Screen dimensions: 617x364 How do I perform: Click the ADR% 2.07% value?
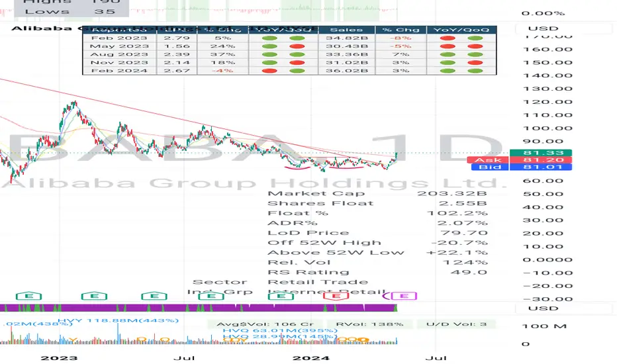click(x=463, y=223)
